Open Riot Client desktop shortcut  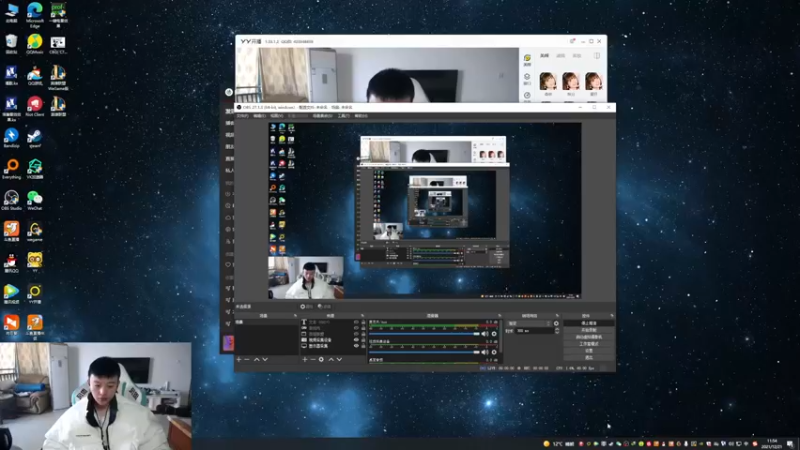click(35, 106)
